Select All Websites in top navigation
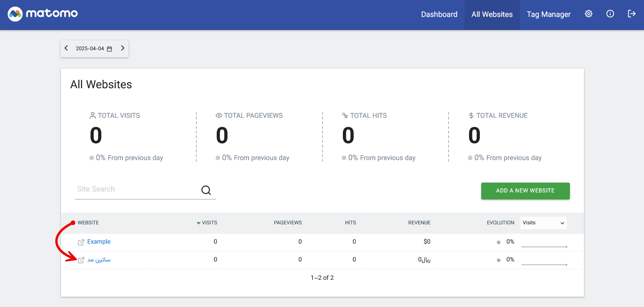The height and width of the screenshot is (307, 644). coord(492,15)
